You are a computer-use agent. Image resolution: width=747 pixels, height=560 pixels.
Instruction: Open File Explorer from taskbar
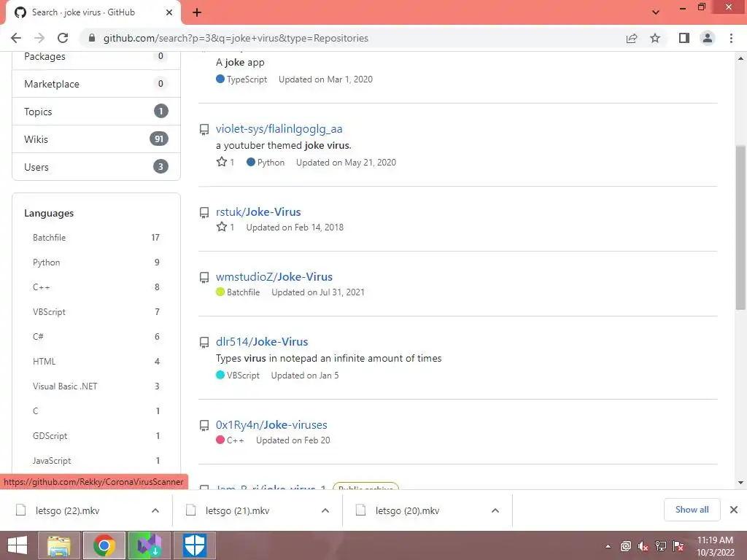[59, 545]
